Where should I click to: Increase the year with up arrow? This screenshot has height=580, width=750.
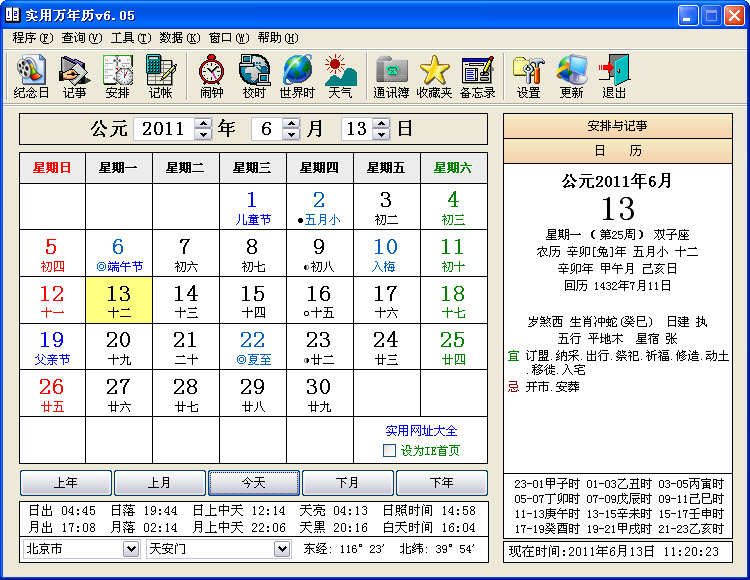(203, 123)
